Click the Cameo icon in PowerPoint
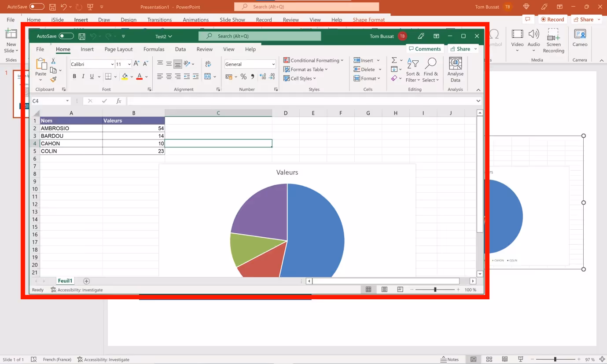The width and height of the screenshot is (607, 364). click(580, 34)
